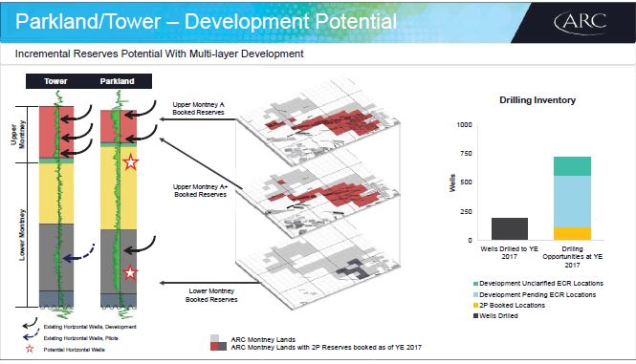Click the legend star for Potential Horizontal Wells
Screen dimensions: 636x364
pyautogui.click(x=30, y=349)
